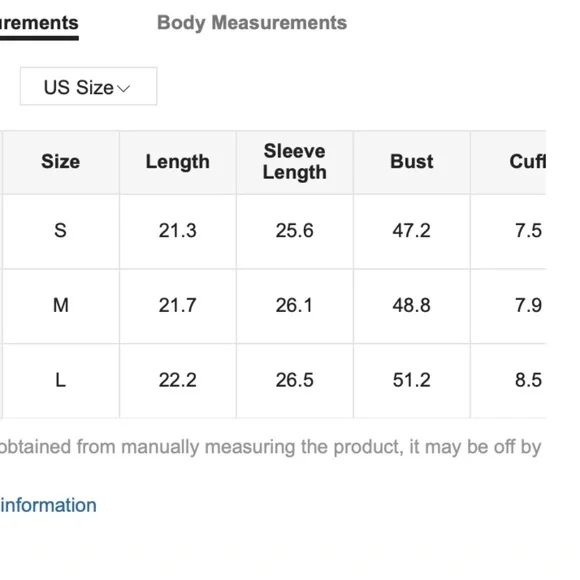The width and height of the screenshot is (580, 580).
Task: Click the 47.2 bust value
Action: [x=412, y=230]
